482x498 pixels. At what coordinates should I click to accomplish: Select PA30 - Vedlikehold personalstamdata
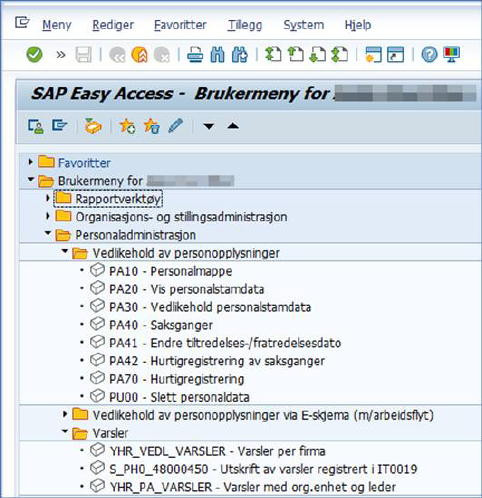(x=210, y=307)
